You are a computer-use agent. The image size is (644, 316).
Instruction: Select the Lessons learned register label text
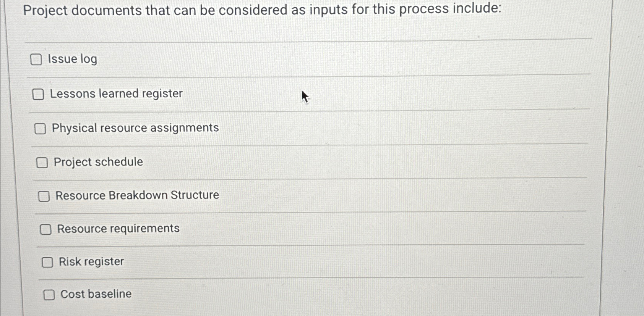click(x=116, y=94)
